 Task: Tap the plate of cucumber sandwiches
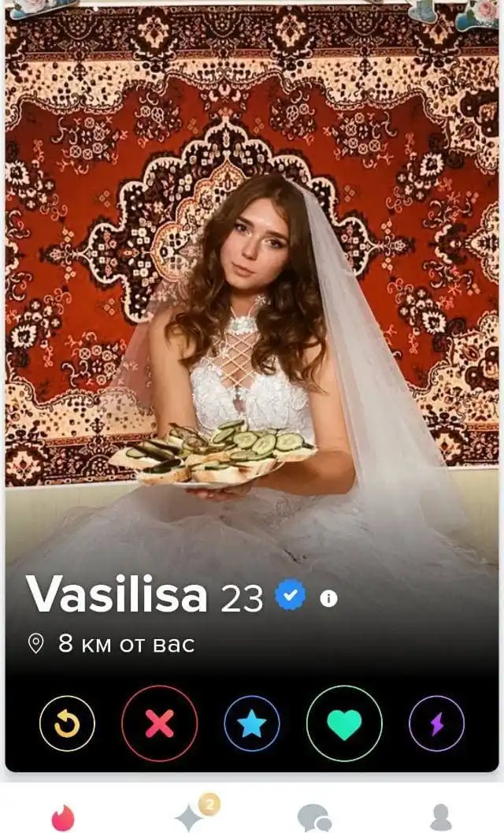click(x=213, y=454)
